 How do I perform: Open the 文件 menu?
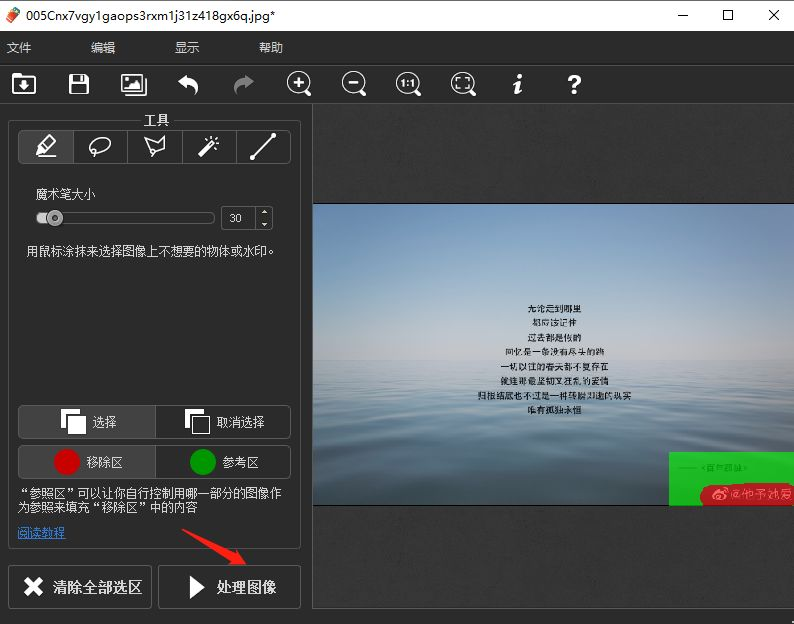pos(19,47)
